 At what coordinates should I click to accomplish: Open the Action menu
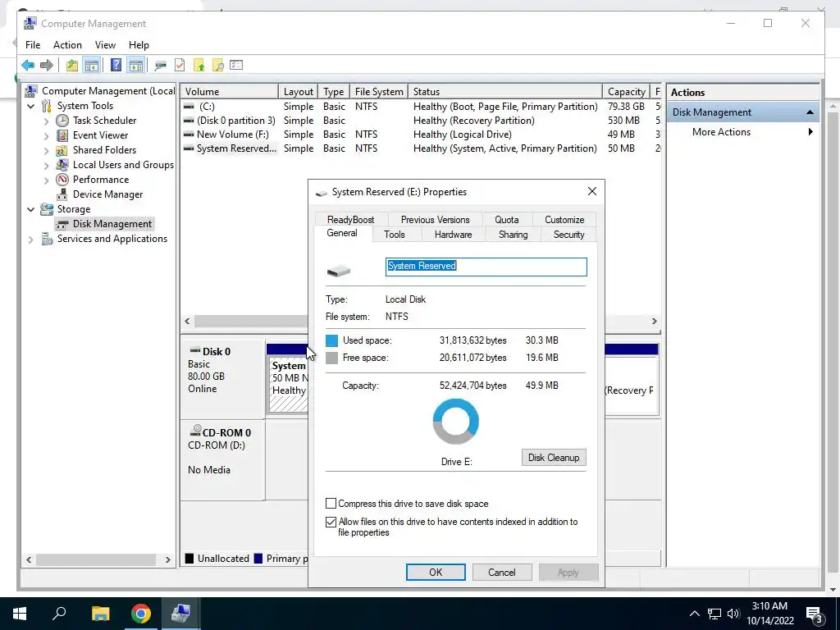tap(67, 45)
